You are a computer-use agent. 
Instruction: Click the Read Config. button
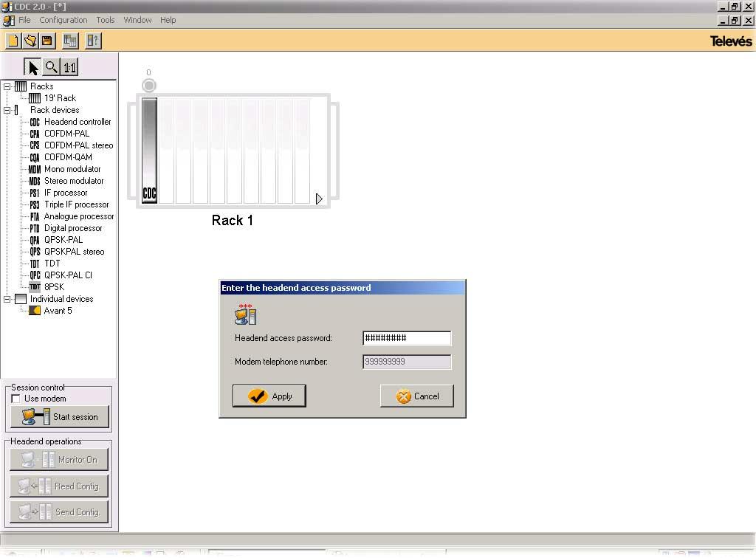[59, 486]
